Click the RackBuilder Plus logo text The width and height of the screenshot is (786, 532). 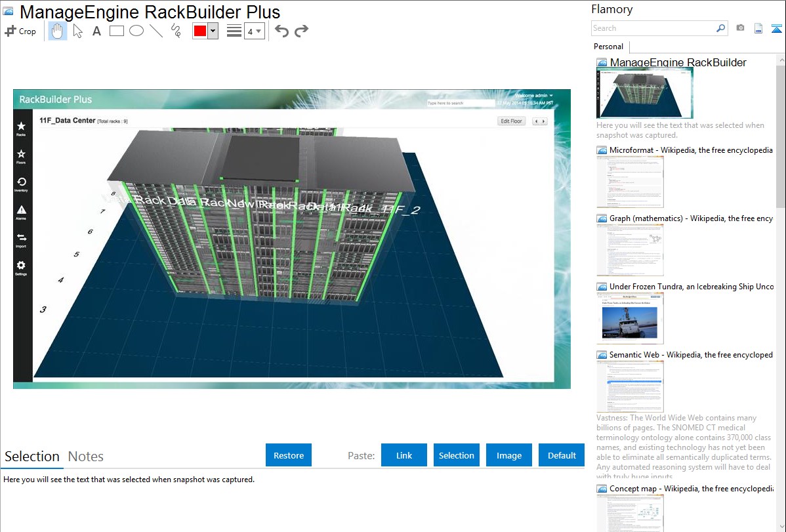click(x=56, y=99)
